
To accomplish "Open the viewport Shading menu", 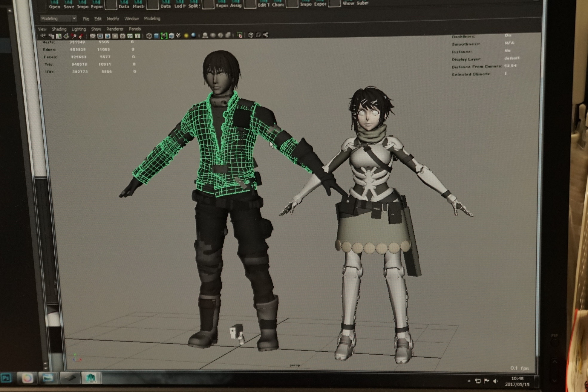I will (x=59, y=29).
